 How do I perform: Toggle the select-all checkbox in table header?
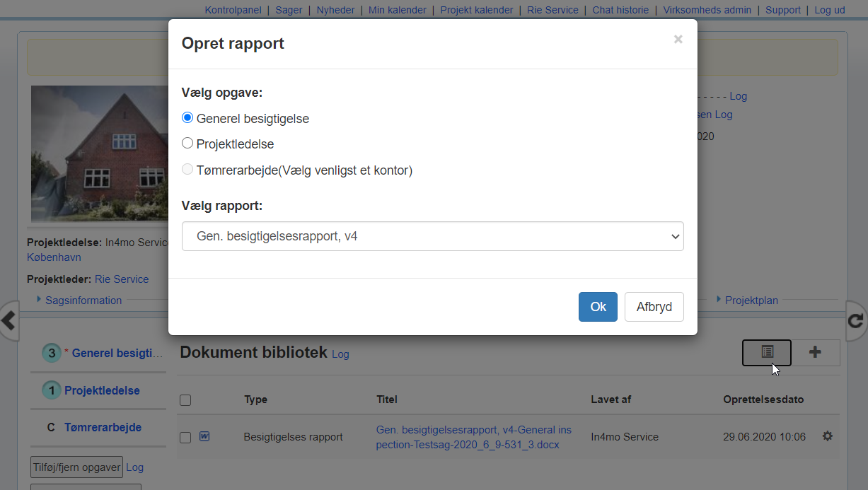pyautogui.click(x=185, y=400)
